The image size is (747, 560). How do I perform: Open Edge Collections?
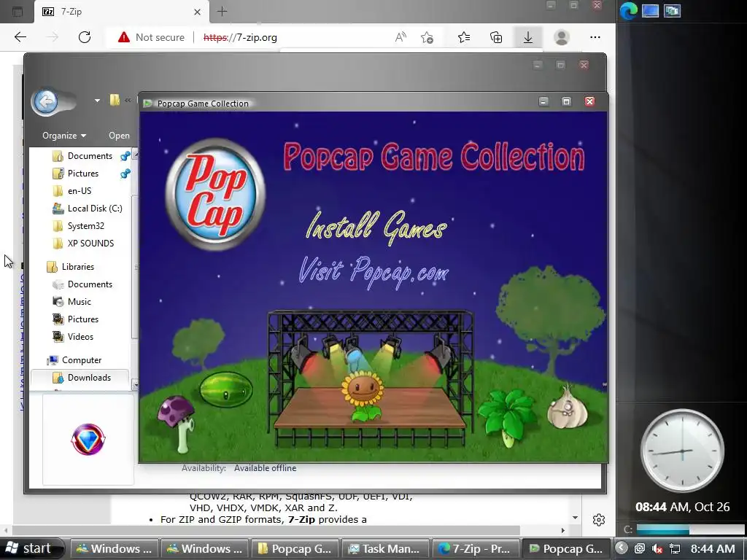click(x=496, y=37)
